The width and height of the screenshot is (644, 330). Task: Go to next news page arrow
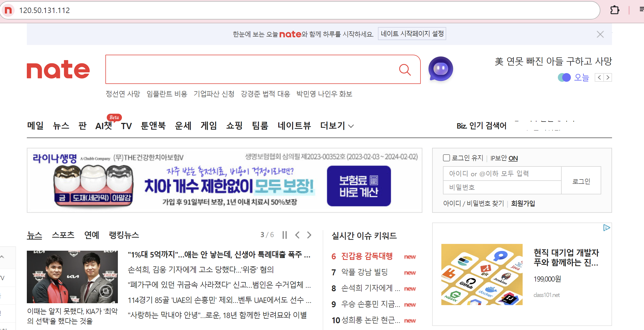[309, 235]
